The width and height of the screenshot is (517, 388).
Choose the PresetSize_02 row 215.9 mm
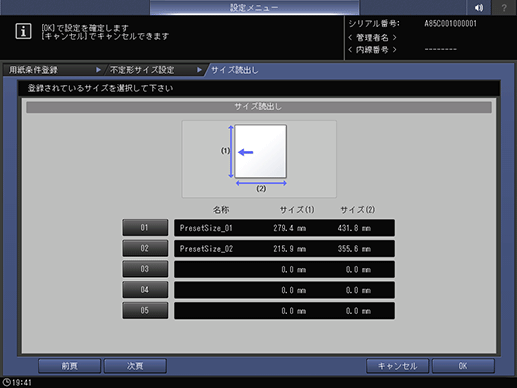pyautogui.click(x=284, y=249)
